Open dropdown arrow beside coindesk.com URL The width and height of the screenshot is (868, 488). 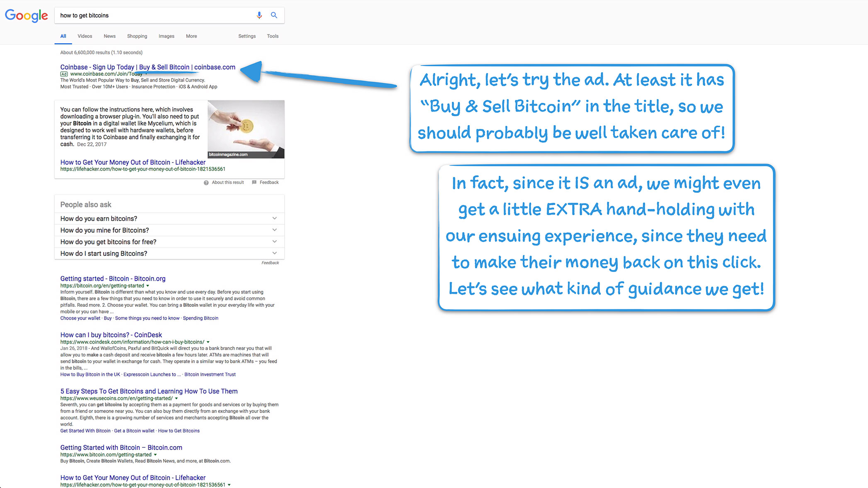coord(208,342)
